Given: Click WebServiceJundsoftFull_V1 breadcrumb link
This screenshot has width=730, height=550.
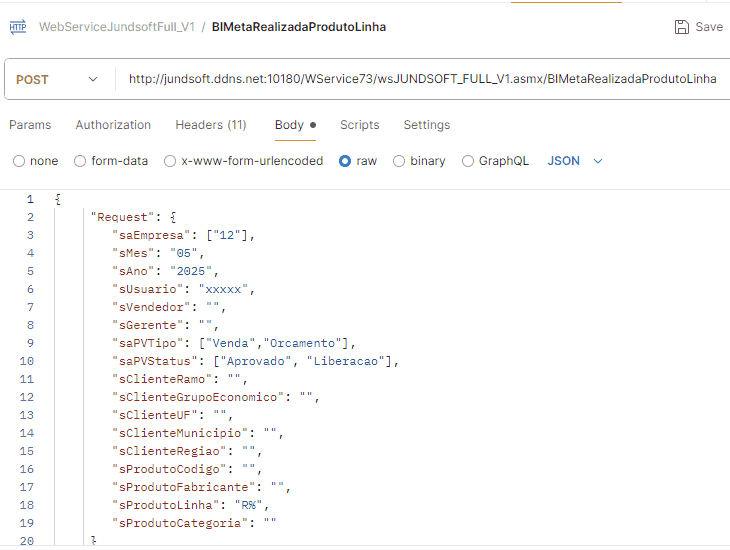Looking at the screenshot, I should pos(116,27).
